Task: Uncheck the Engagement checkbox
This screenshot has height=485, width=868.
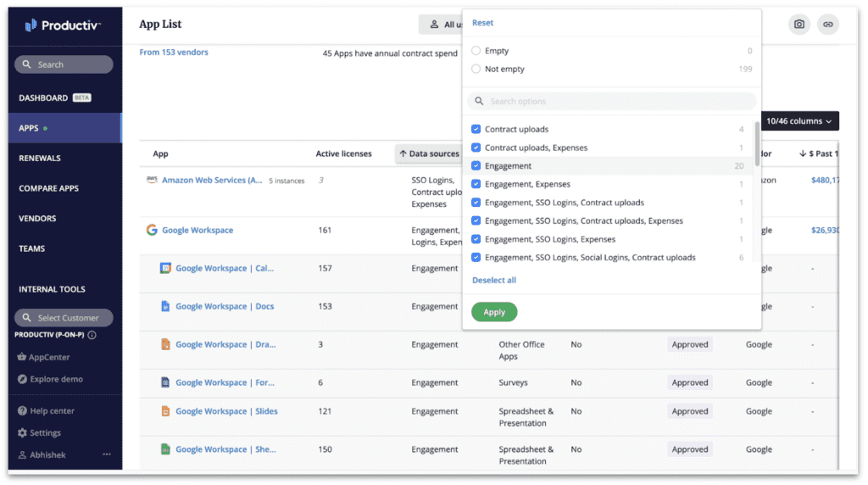Action: click(476, 165)
